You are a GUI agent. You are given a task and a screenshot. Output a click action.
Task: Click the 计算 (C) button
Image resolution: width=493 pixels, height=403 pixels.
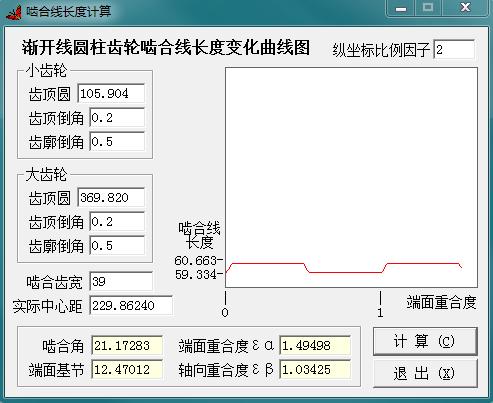tap(425, 341)
